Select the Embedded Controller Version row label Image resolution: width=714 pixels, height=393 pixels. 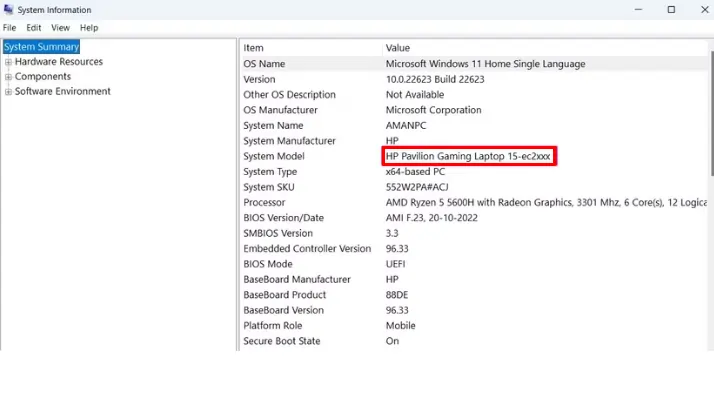pyautogui.click(x=307, y=249)
